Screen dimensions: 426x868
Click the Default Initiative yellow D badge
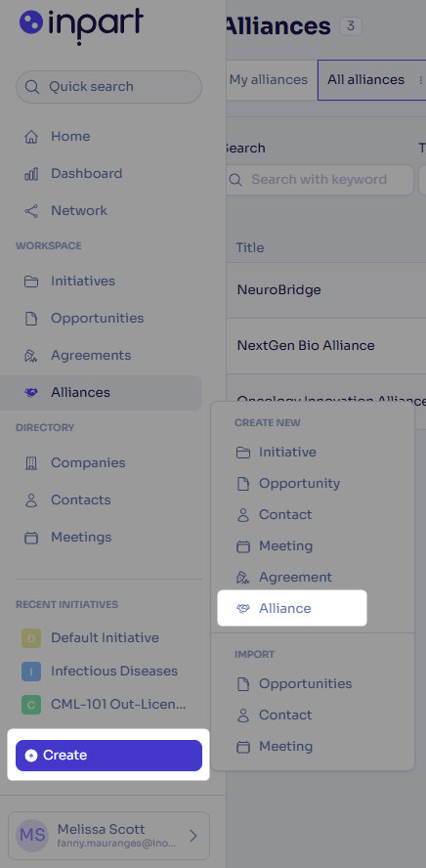coord(31,638)
